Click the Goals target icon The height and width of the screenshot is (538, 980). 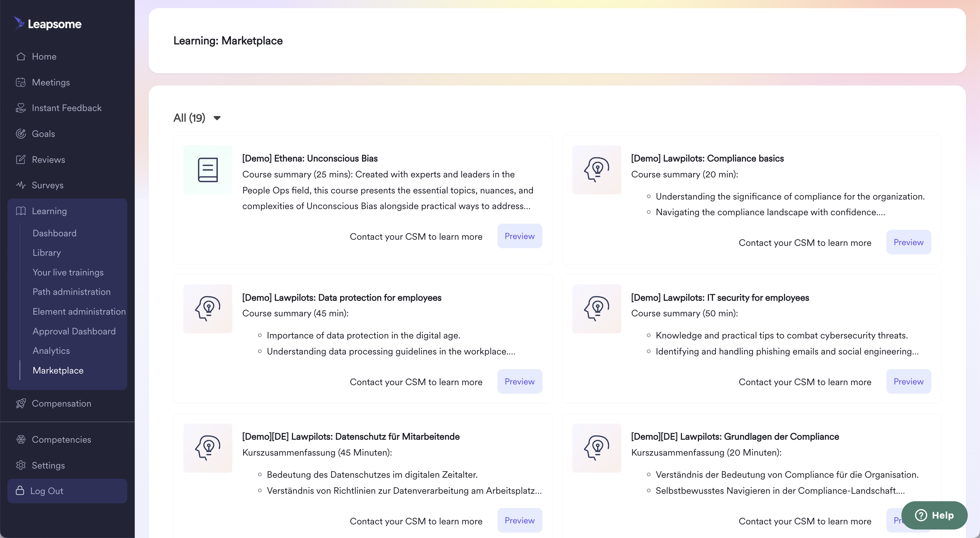pos(21,133)
